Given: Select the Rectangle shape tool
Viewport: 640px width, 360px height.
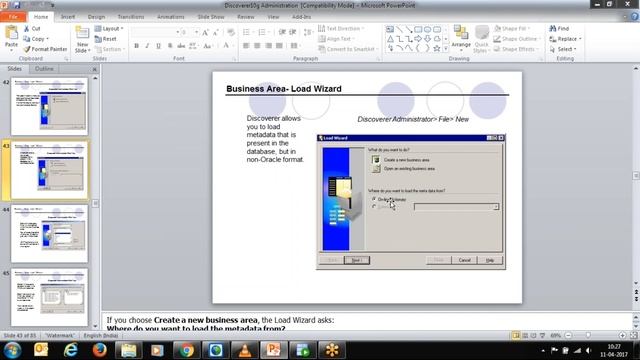Looking at the screenshot, I should coord(418,29).
